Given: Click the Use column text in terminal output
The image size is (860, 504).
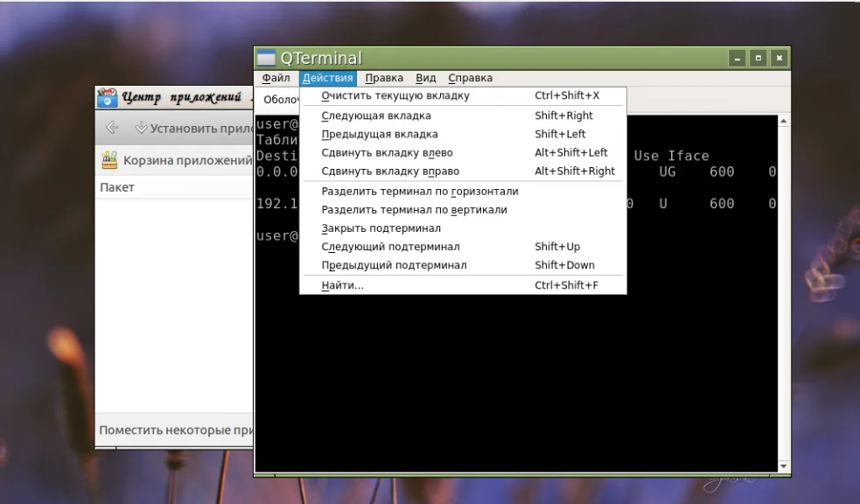Looking at the screenshot, I should click(647, 156).
